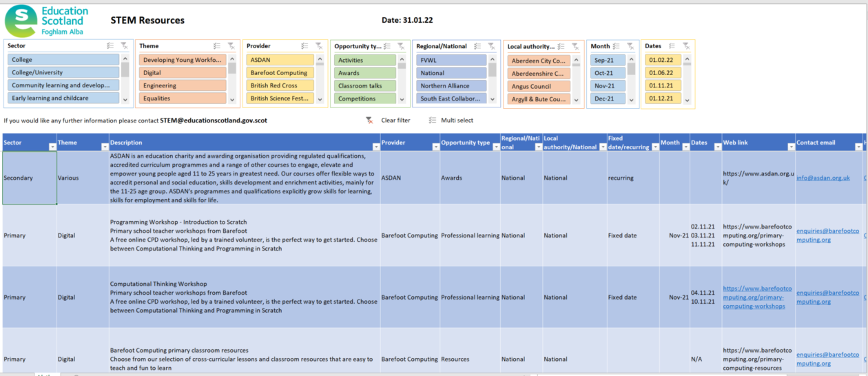Viewport: 868px width, 376px height.
Task: Enable multi-select in the Sector slicer
Action: [x=110, y=46]
